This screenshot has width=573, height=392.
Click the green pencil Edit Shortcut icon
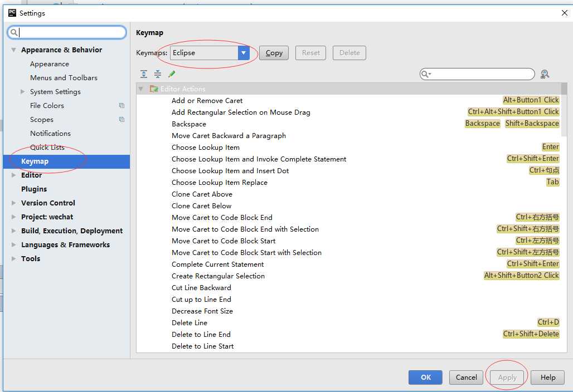pyautogui.click(x=171, y=74)
